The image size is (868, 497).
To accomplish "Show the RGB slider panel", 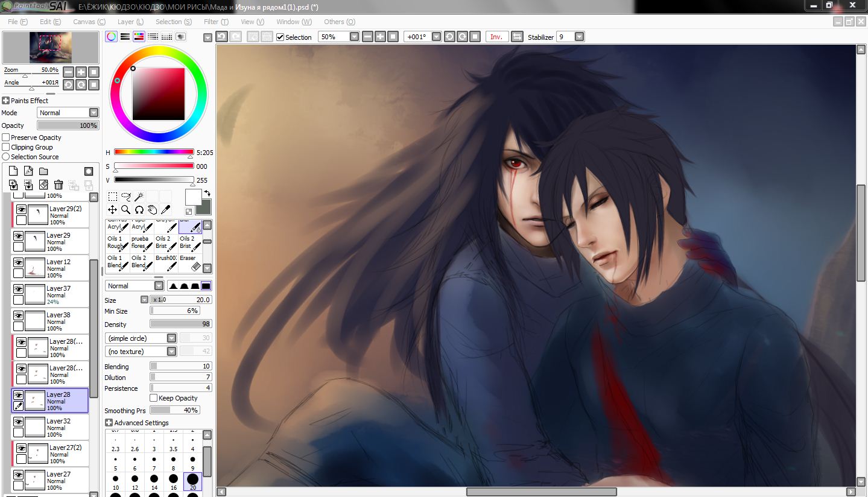I will (125, 37).
